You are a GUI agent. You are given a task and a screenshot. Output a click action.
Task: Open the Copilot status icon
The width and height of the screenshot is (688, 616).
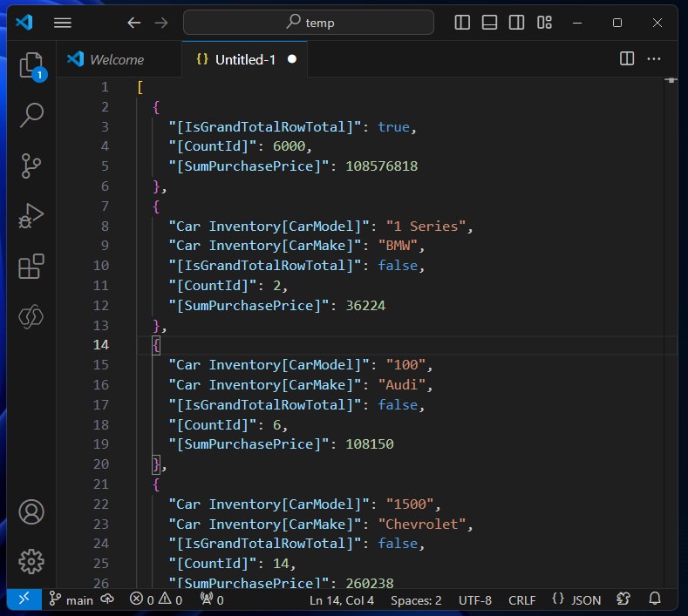point(623,599)
